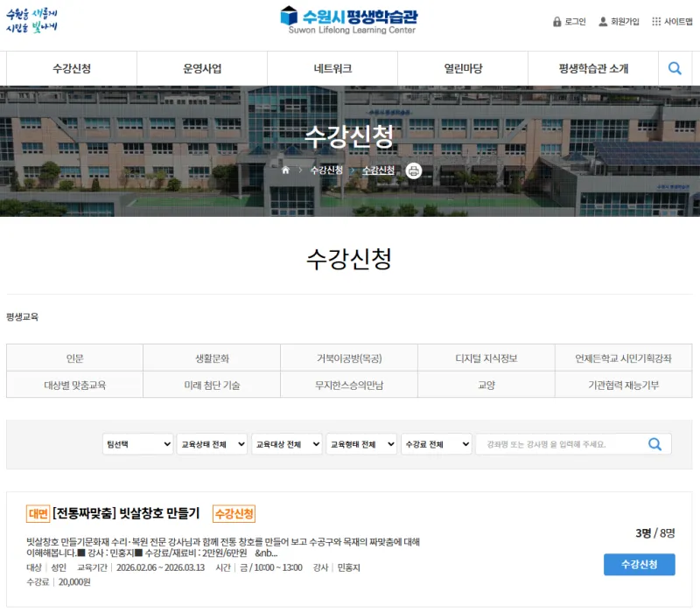Click the search magnifier in the main navigation
700x612 pixels.
coord(675,68)
